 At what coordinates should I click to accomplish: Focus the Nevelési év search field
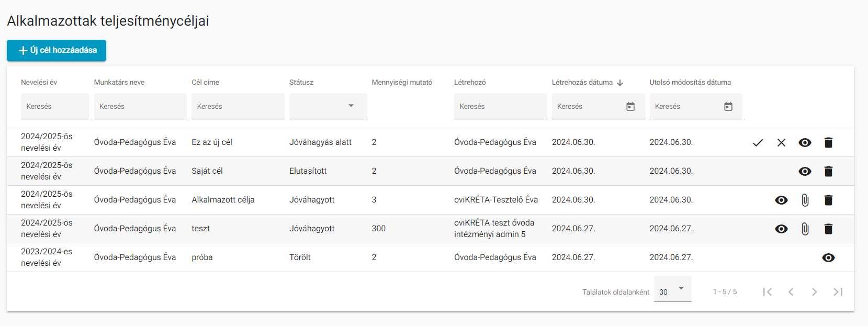55,106
